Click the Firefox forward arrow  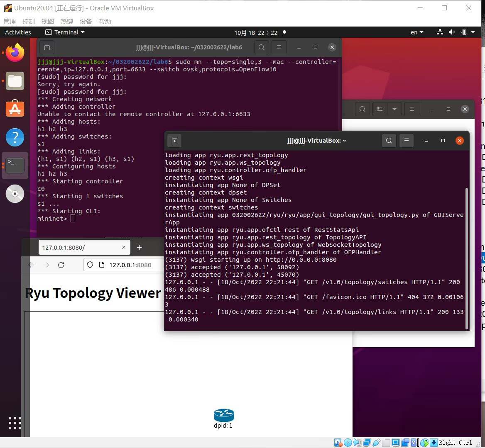[46, 265]
